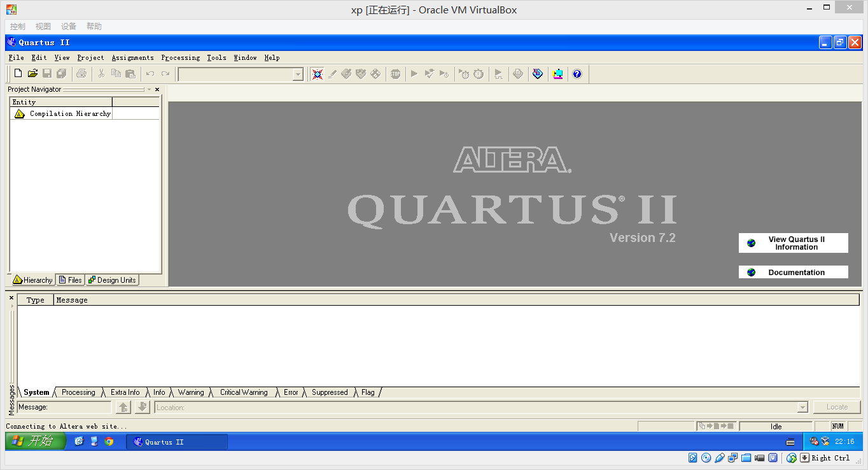
Task: Select Compilation Hierarchy in the entity list
Action: [x=70, y=114]
